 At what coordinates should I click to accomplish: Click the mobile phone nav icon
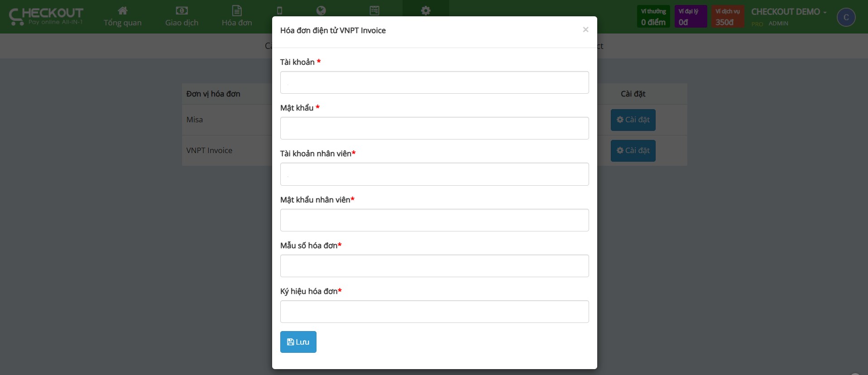tap(279, 11)
